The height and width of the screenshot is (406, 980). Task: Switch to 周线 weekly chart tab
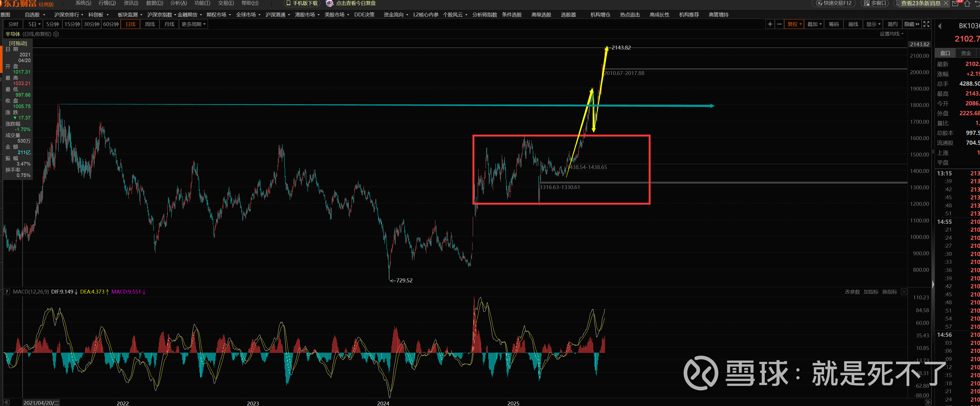pos(150,24)
